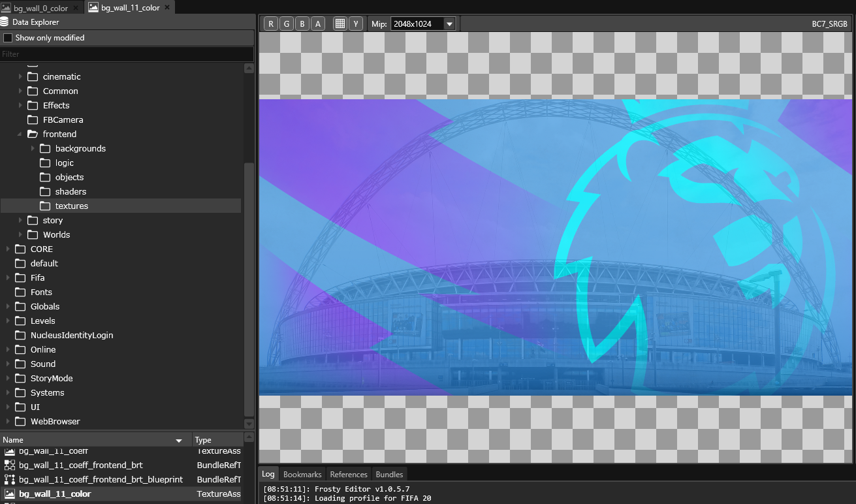Click the Globals folder icon
The image size is (856, 504).
[20, 306]
